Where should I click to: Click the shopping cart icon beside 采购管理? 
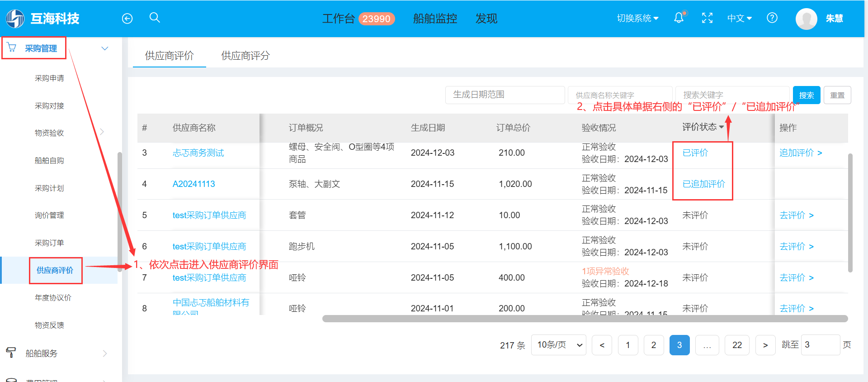(x=12, y=48)
